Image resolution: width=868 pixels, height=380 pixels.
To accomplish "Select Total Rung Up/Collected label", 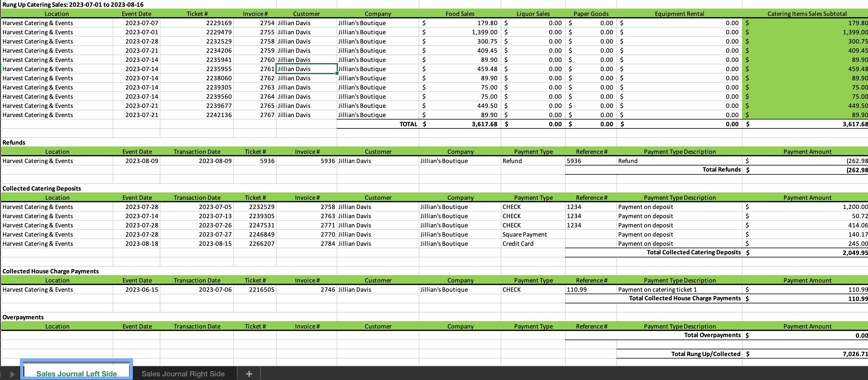I will click(x=705, y=354).
